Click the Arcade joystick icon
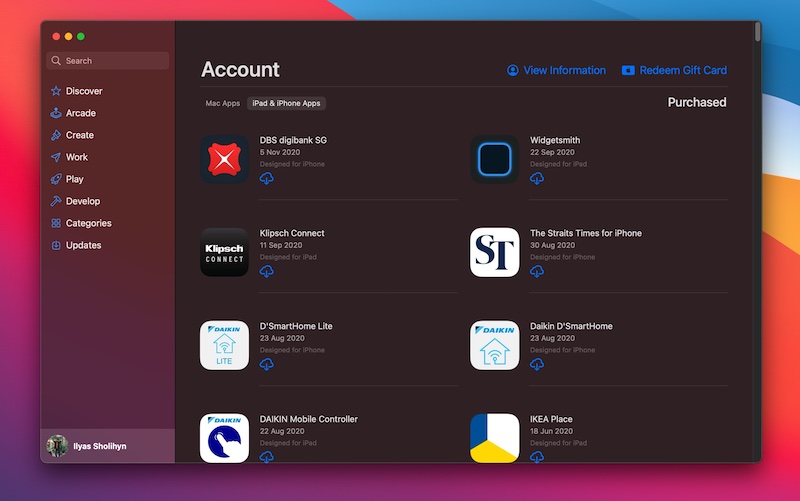The width and height of the screenshot is (800, 501). 56,113
